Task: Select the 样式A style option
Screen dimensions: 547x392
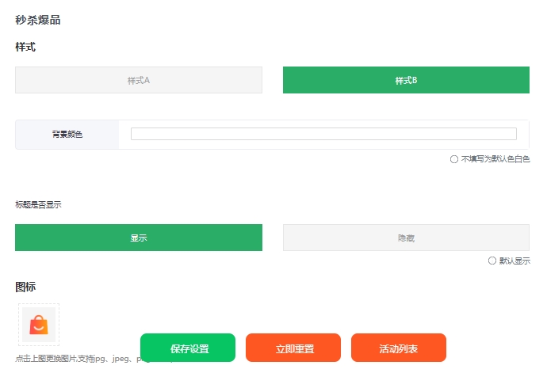Action: pyautogui.click(x=139, y=80)
